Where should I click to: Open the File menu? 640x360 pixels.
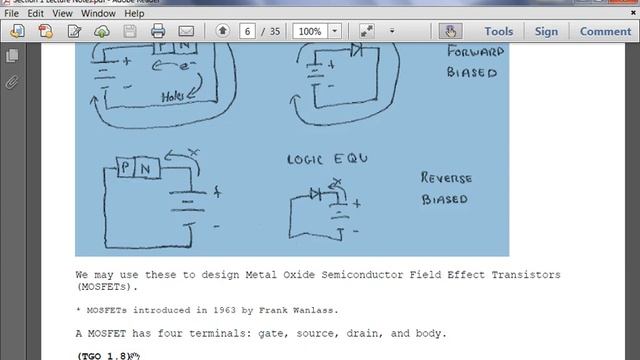[x=11, y=13]
